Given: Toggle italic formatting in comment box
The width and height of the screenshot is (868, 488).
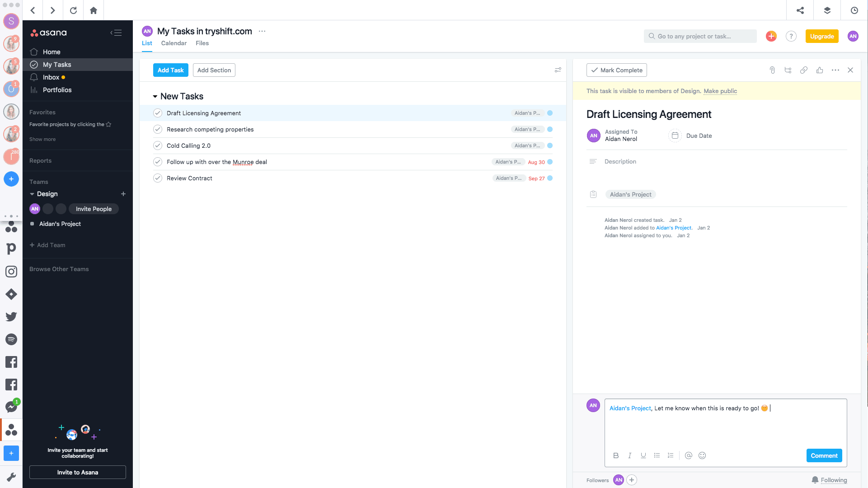Looking at the screenshot, I should click(629, 455).
